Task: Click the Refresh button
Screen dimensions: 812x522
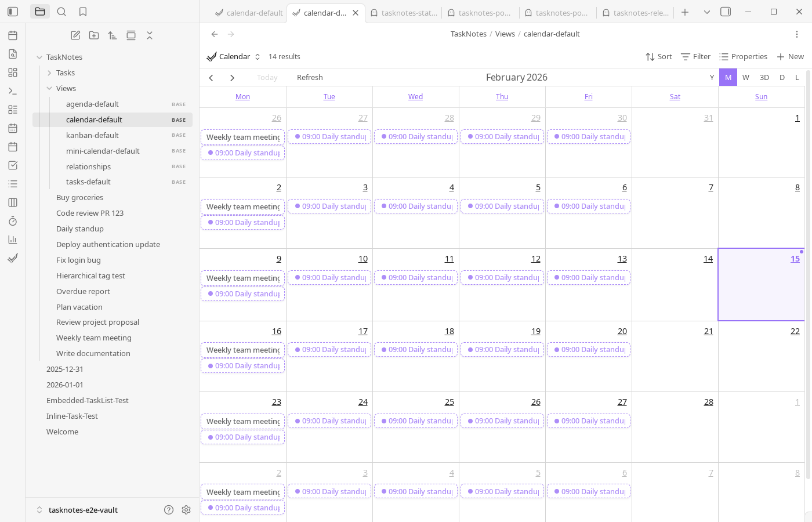Action: click(x=310, y=77)
